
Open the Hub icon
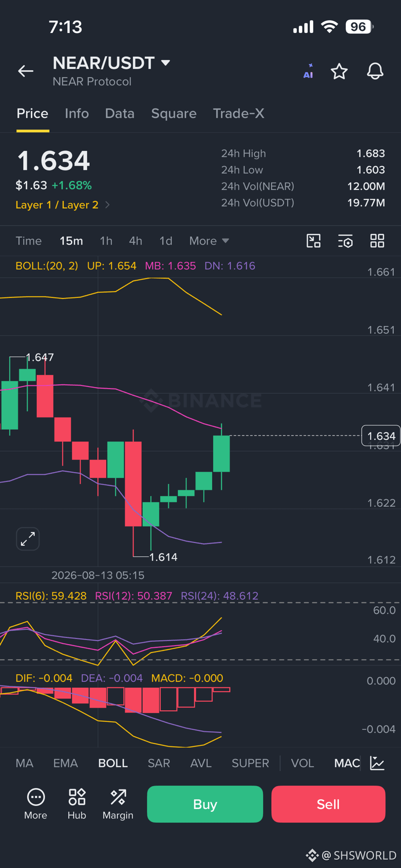(77, 804)
